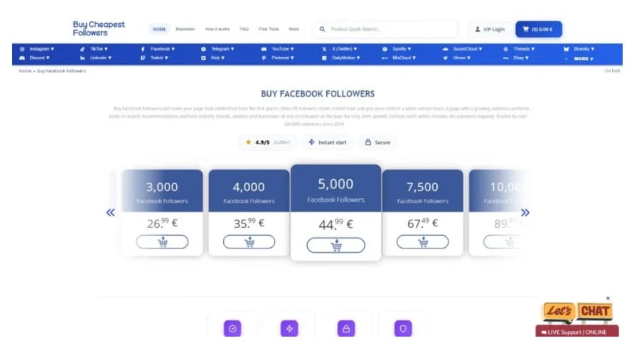Screen dimensions: 644x353
Task: Add 3,000 followers package to cart
Action: [162, 241]
